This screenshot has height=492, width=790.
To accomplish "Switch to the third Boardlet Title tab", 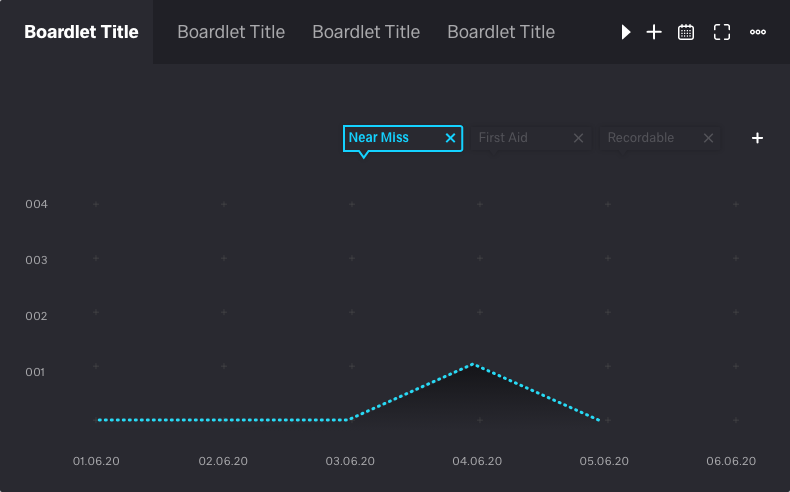I will 366,32.
